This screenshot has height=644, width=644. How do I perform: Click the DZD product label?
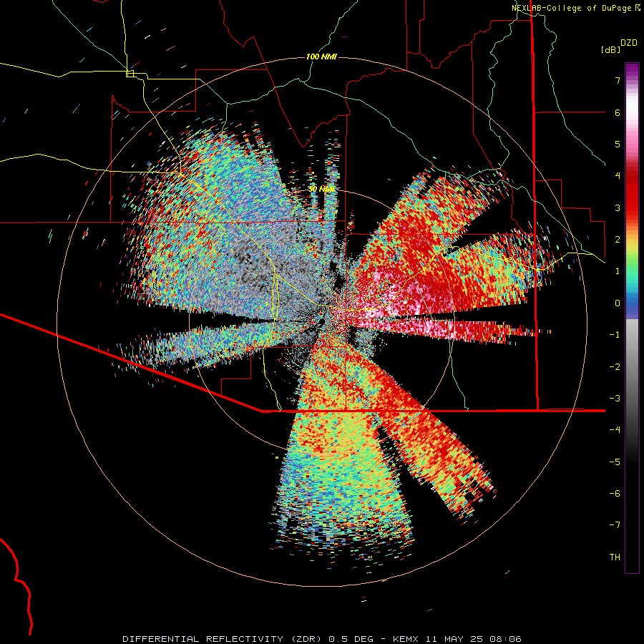629,43
